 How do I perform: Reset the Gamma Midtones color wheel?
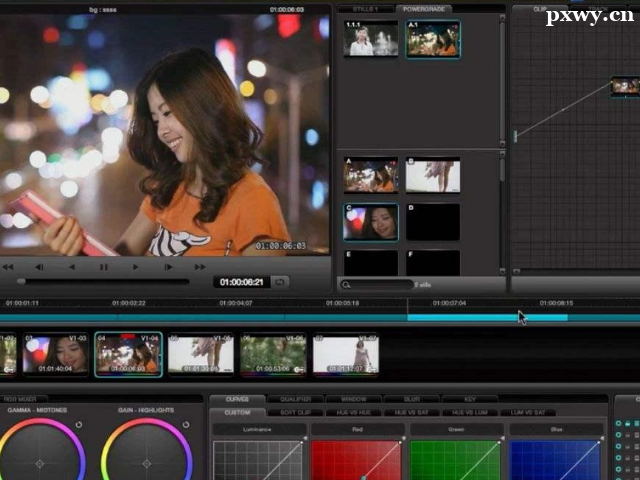(x=79, y=425)
